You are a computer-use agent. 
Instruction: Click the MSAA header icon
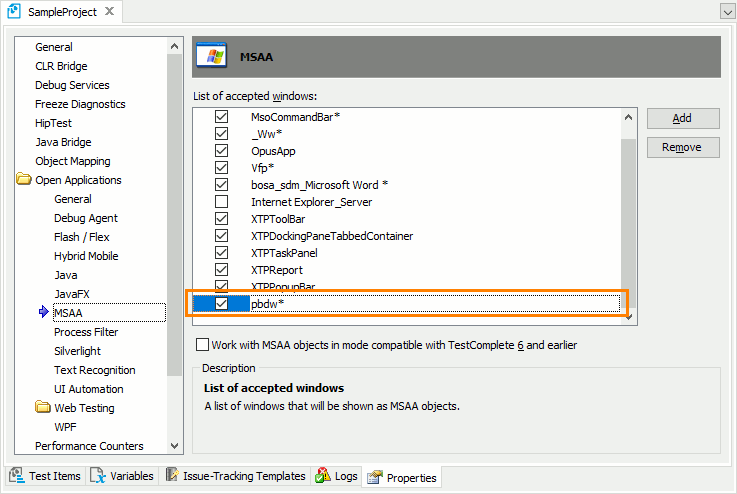tap(210, 57)
